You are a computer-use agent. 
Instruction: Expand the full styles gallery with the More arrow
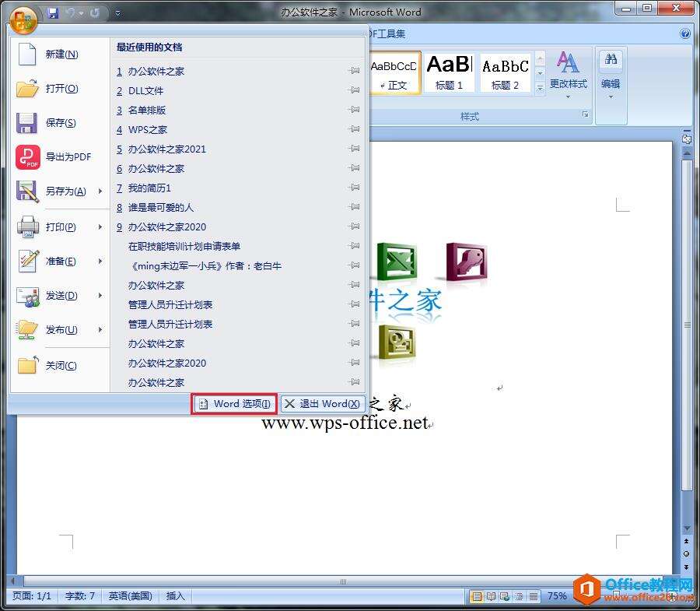point(541,88)
